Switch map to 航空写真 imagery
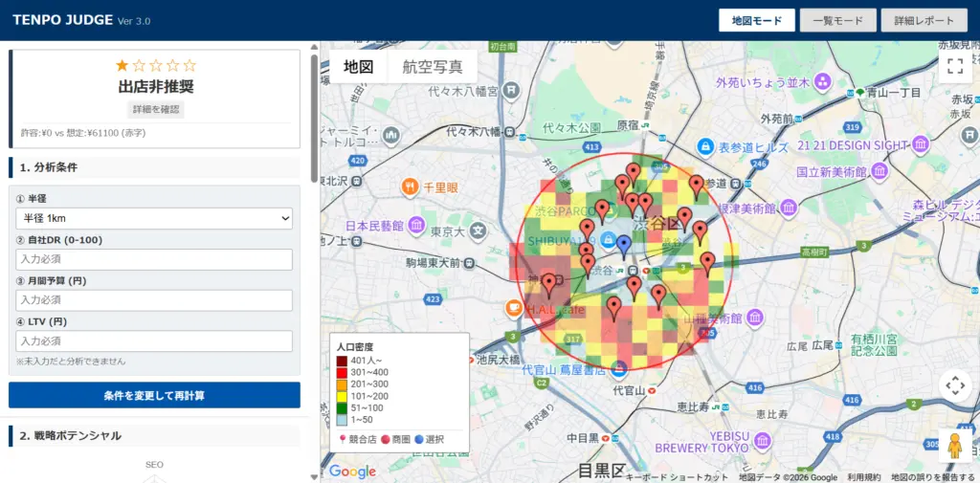The width and height of the screenshot is (980, 483). pos(433,67)
